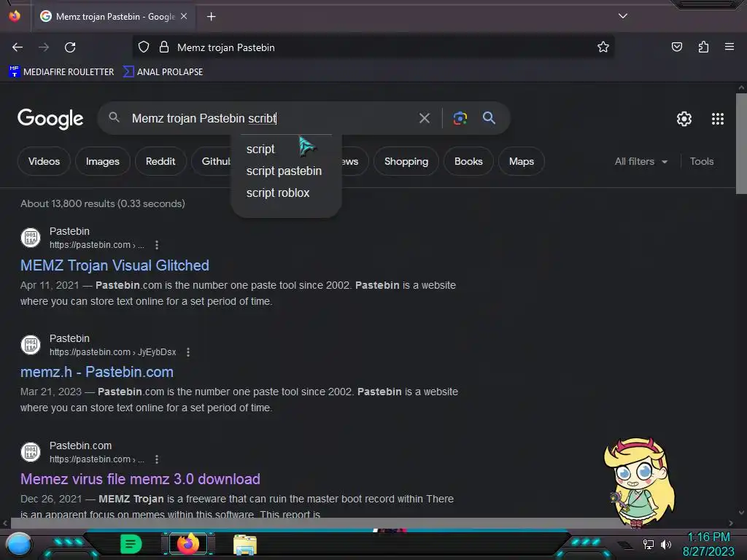Viewport: 747px width, 560px height.
Task: Close the Memz trojan Pastebin tab
Action: [x=184, y=16]
